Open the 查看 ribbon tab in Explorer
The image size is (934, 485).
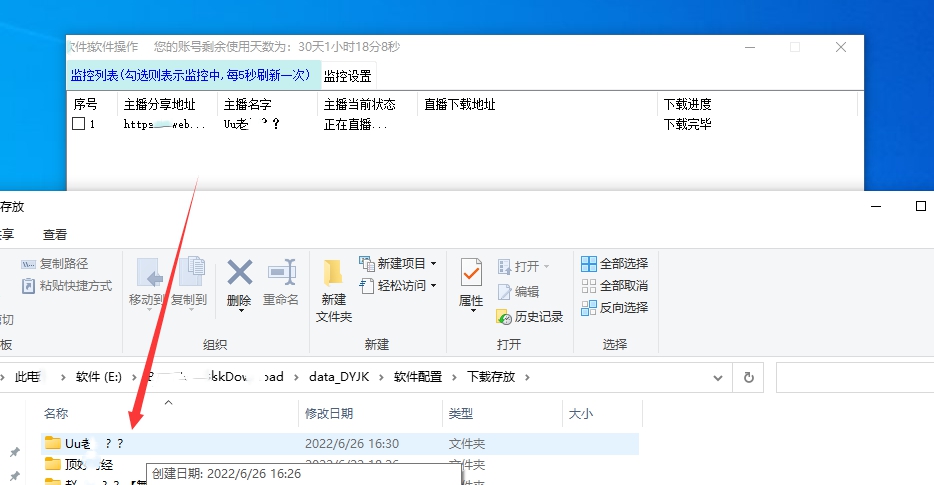pyautogui.click(x=55, y=235)
